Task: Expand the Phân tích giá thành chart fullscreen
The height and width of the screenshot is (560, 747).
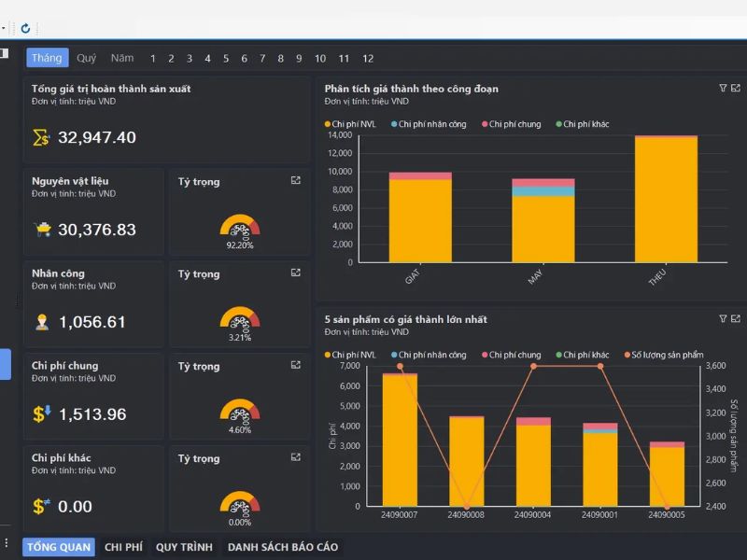Action: [736, 88]
